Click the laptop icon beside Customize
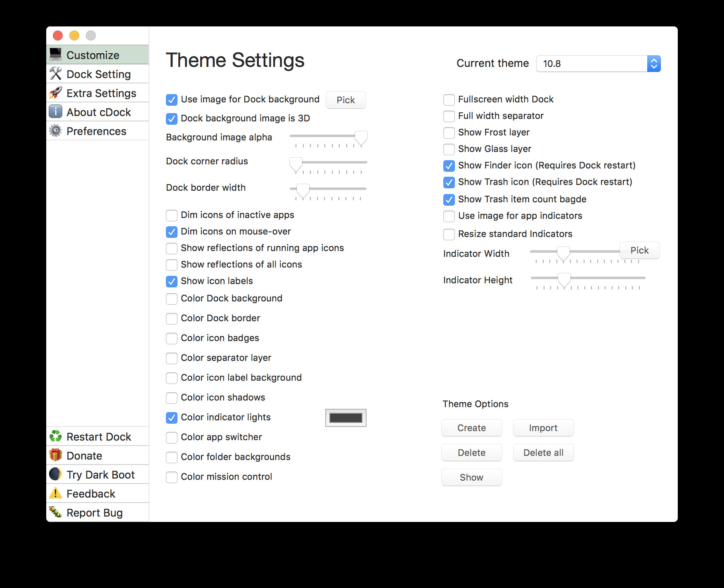The height and width of the screenshot is (588, 724). [55, 55]
